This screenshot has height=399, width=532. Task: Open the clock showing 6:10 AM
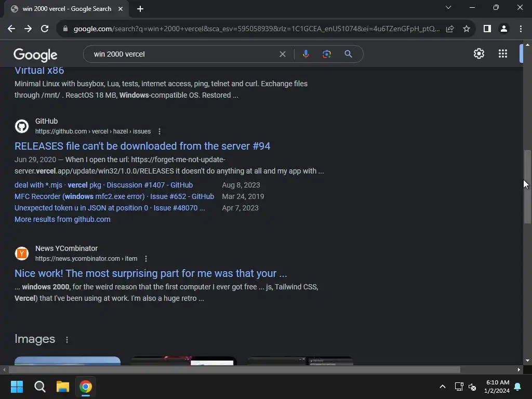click(x=497, y=387)
